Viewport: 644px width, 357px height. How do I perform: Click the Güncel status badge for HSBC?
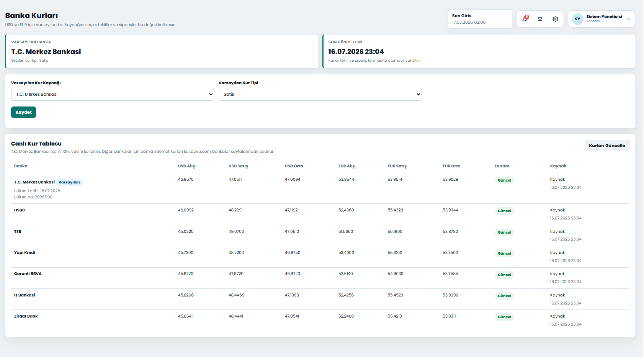click(504, 211)
